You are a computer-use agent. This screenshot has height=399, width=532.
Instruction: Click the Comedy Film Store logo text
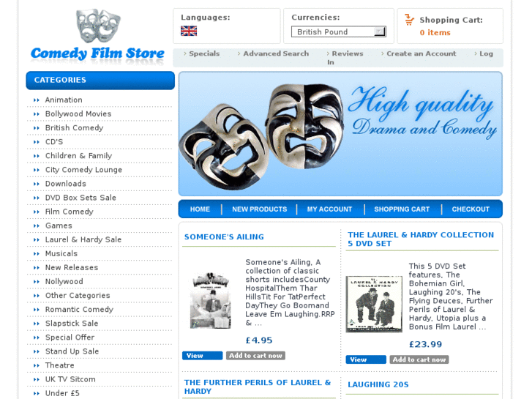[x=97, y=53]
